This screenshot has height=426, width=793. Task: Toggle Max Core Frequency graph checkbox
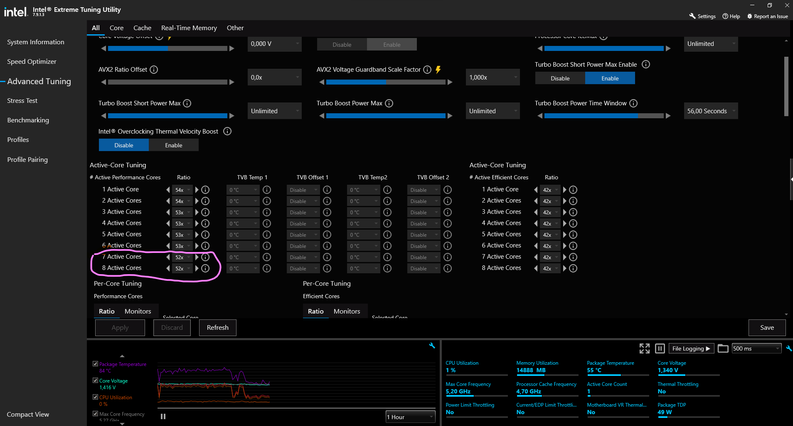95,413
